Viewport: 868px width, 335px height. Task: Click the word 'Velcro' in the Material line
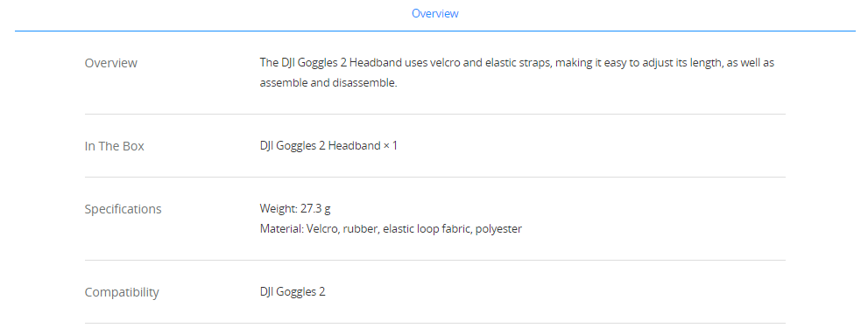[x=322, y=228]
